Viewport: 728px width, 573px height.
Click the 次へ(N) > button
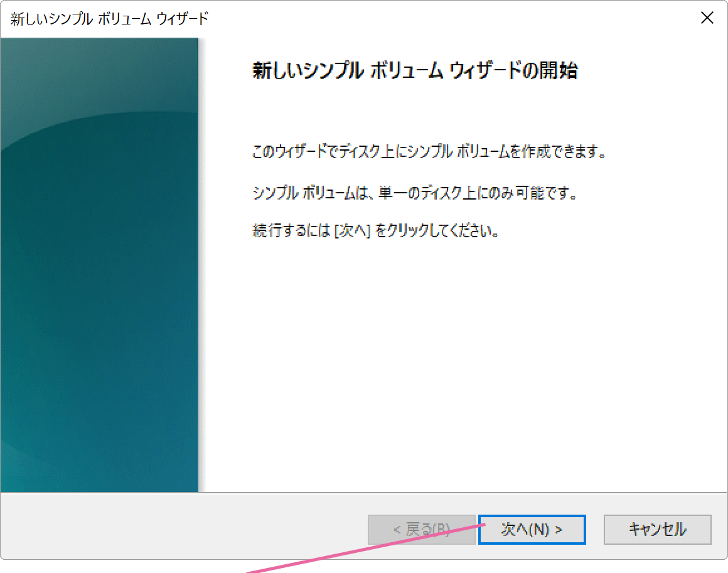[532, 529]
